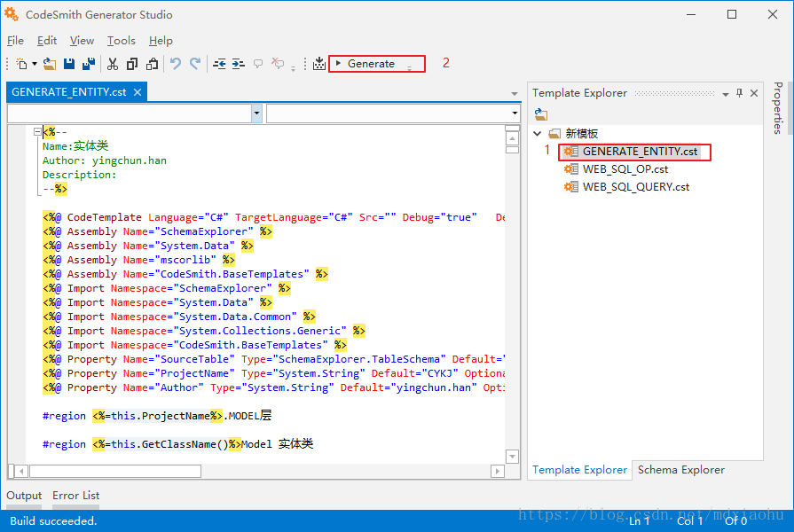Switch to Template Explorer bottom tab

pyautogui.click(x=579, y=470)
